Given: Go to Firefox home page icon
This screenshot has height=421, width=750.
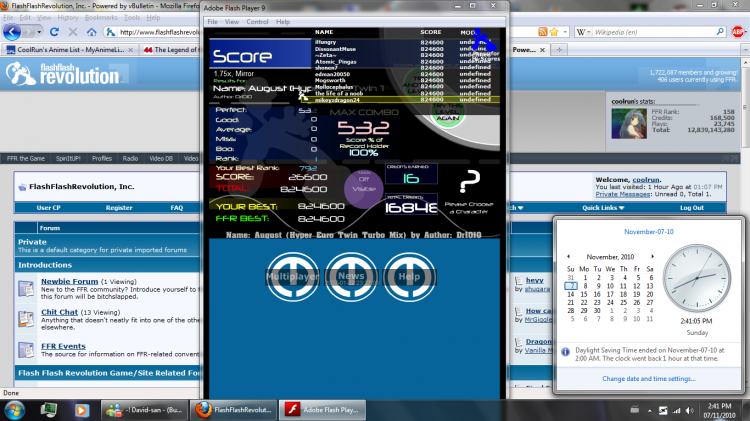Looking at the screenshot, I should tap(91, 32).
